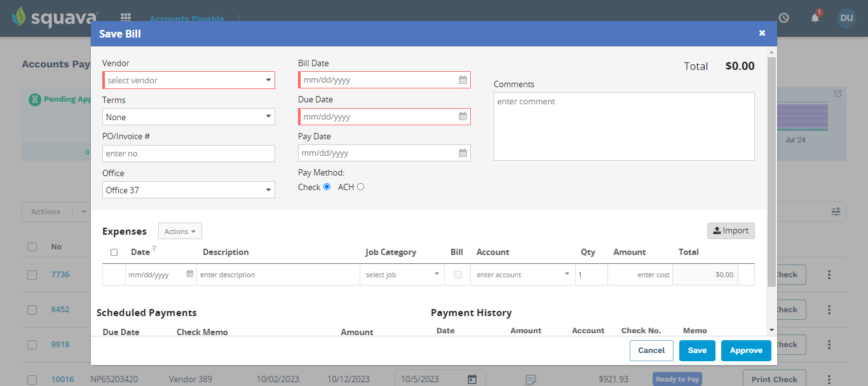
Task: Check the box for bill 9918
Action: point(32,345)
